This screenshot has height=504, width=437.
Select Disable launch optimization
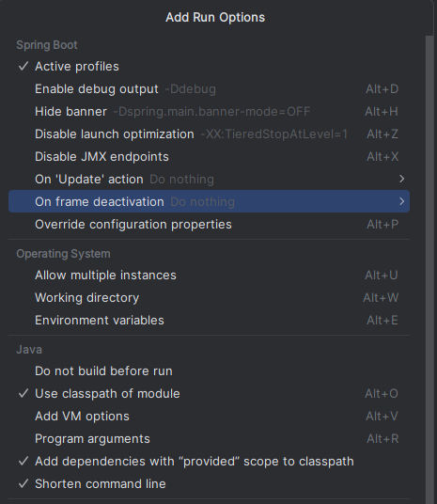tap(209, 134)
